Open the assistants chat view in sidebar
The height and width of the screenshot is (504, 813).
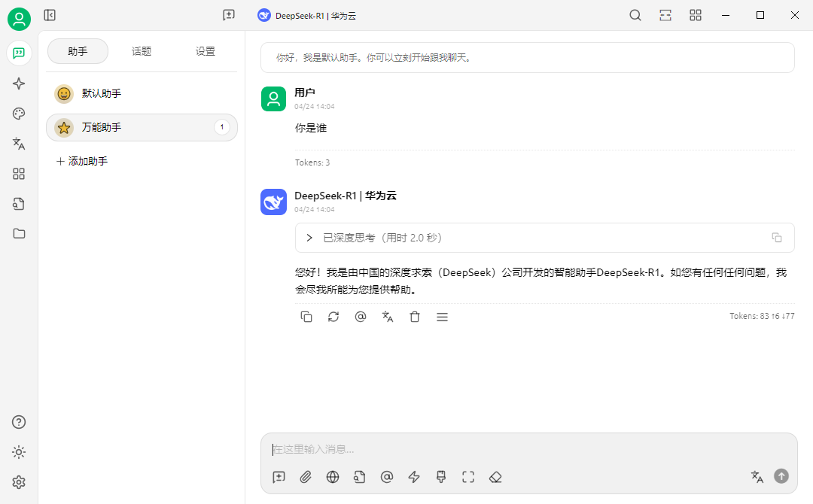click(x=19, y=53)
